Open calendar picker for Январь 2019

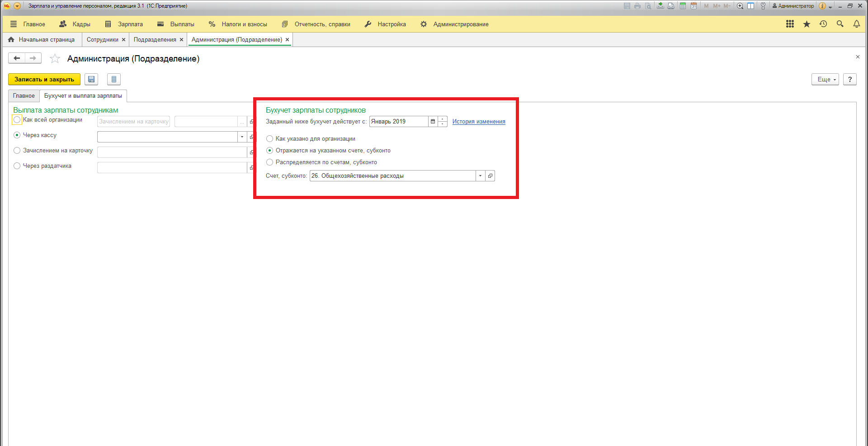[433, 121]
